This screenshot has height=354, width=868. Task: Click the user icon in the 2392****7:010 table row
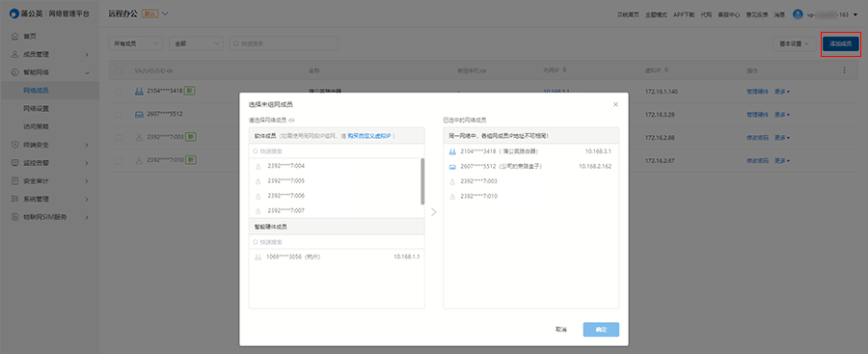pos(139,160)
